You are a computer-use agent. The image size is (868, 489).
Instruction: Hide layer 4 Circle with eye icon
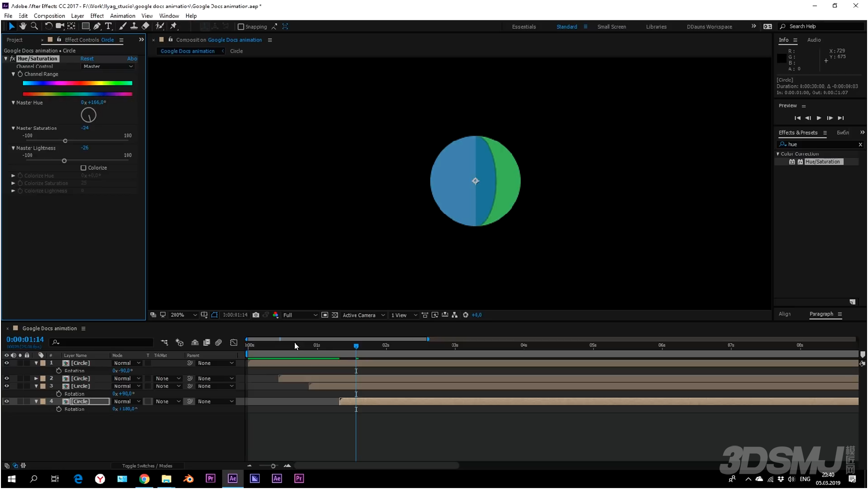click(7, 402)
